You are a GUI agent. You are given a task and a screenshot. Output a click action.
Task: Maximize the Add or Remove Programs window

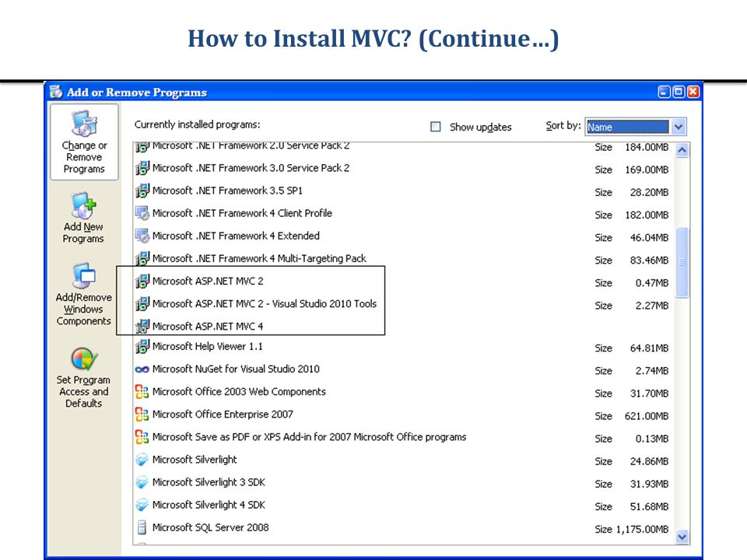pyautogui.click(x=679, y=92)
